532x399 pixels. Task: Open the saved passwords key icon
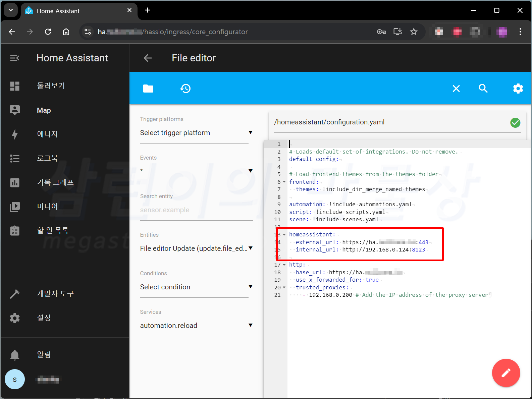click(x=381, y=32)
